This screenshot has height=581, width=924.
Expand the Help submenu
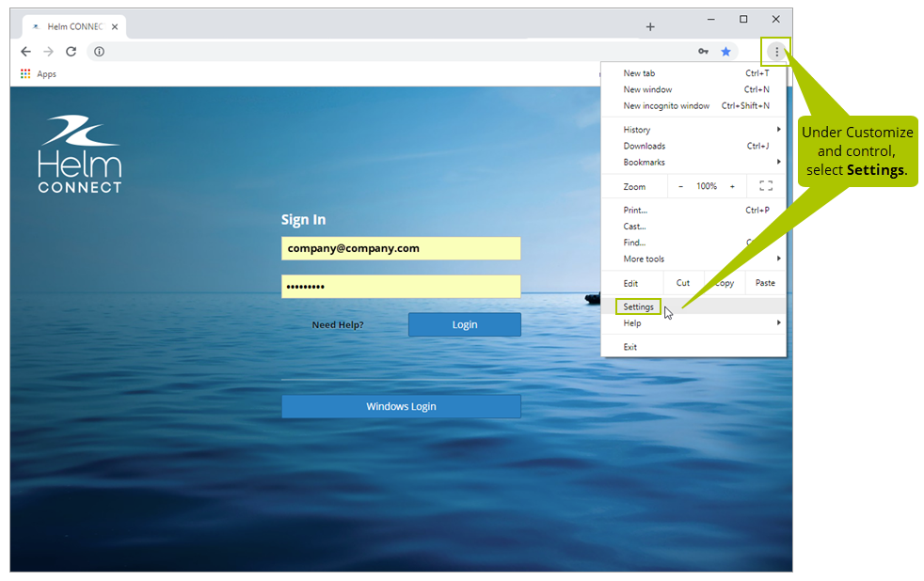(630, 322)
